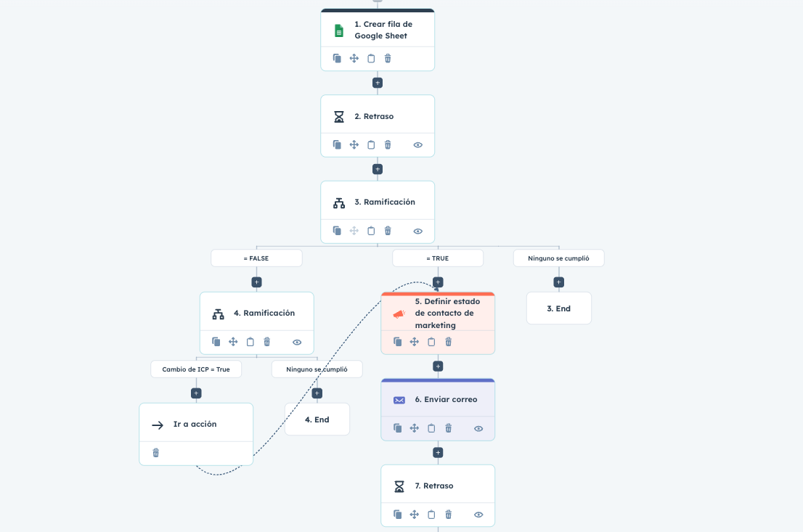The image size is (803, 532).
Task: Delete the Ir a acción step
Action: (x=155, y=453)
